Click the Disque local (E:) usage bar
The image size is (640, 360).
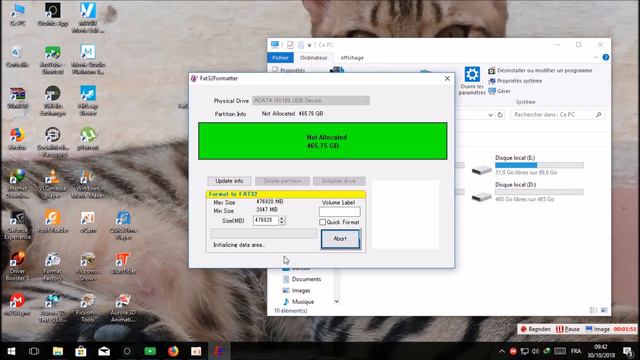click(539, 165)
